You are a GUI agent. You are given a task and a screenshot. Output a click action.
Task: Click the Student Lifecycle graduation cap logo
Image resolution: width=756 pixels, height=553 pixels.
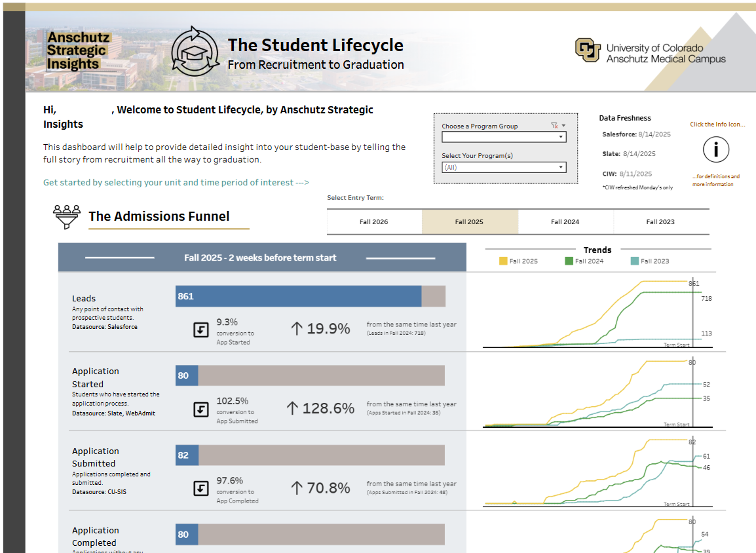pyautogui.click(x=194, y=52)
